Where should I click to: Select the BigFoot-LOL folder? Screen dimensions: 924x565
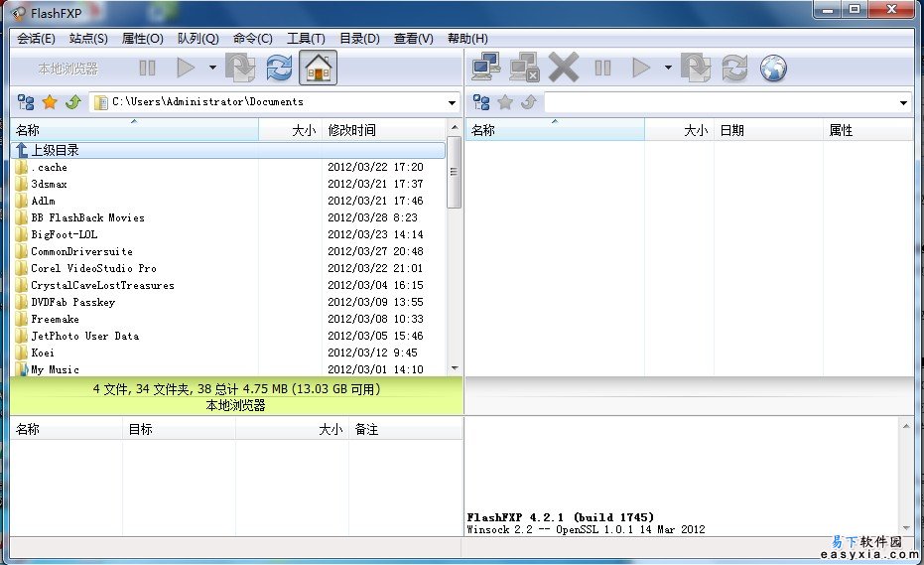228,234
